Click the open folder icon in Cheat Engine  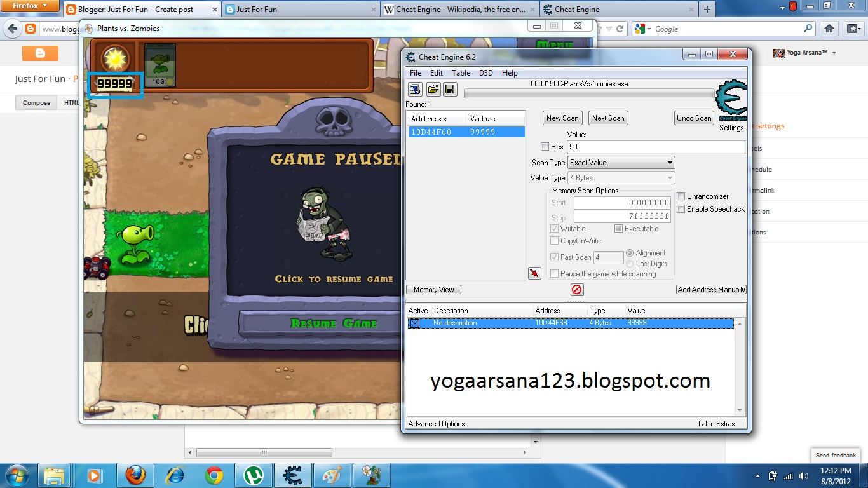(433, 89)
